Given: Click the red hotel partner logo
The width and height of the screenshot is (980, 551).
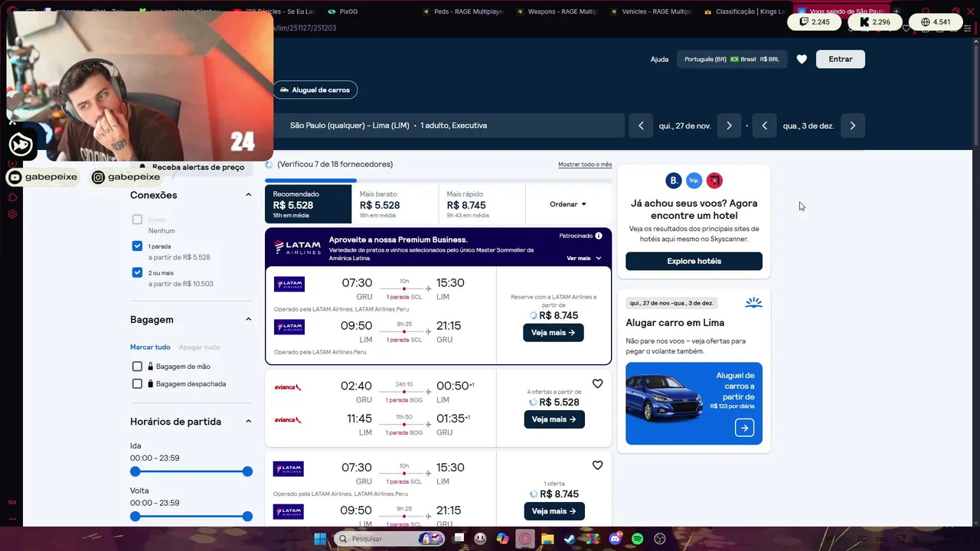Looking at the screenshot, I should tap(714, 181).
